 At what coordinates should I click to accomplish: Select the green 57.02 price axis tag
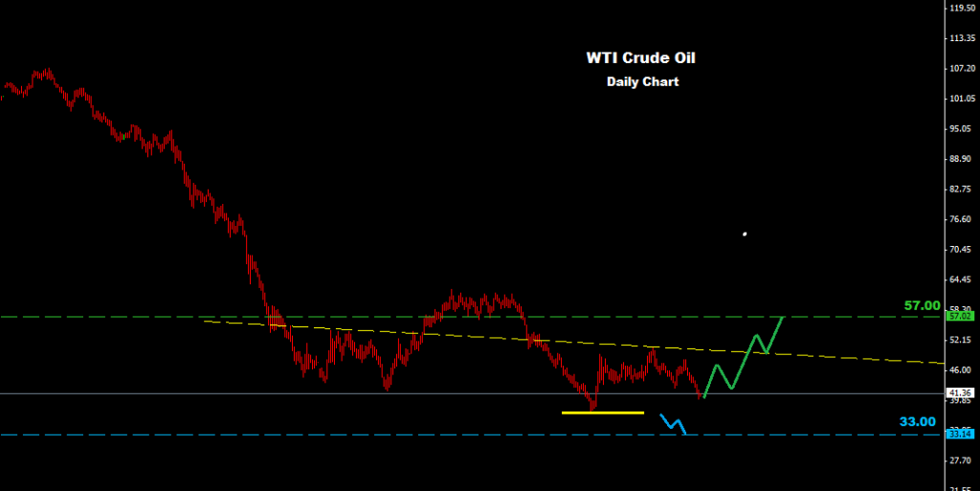959,316
